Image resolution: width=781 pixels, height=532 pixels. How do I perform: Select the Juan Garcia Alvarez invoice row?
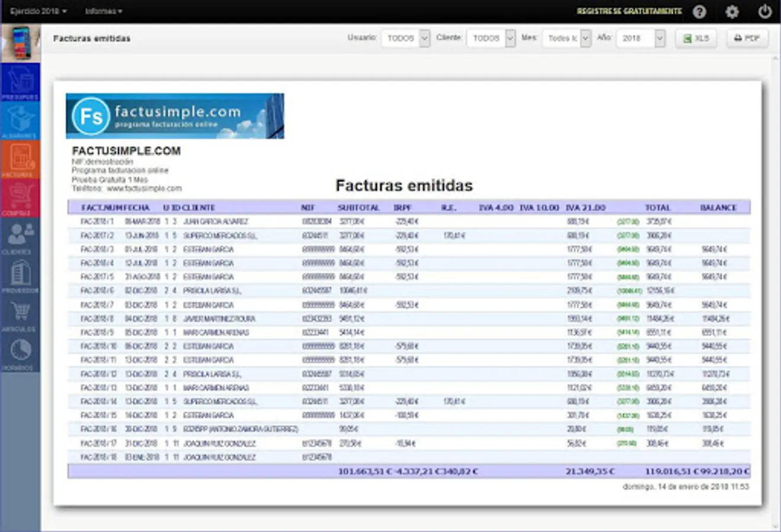pyautogui.click(x=409, y=222)
